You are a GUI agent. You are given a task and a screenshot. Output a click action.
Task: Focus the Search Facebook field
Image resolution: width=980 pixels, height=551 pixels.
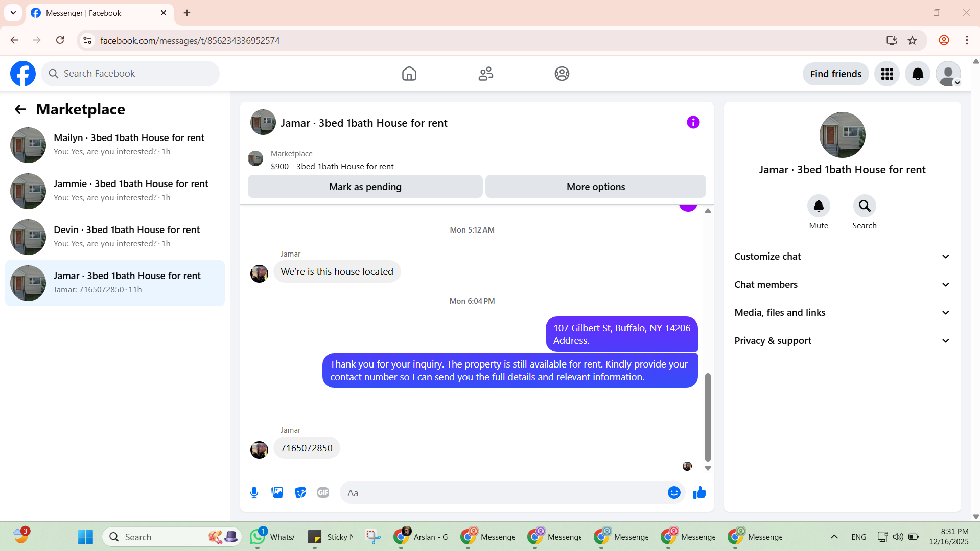[x=130, y=74]
